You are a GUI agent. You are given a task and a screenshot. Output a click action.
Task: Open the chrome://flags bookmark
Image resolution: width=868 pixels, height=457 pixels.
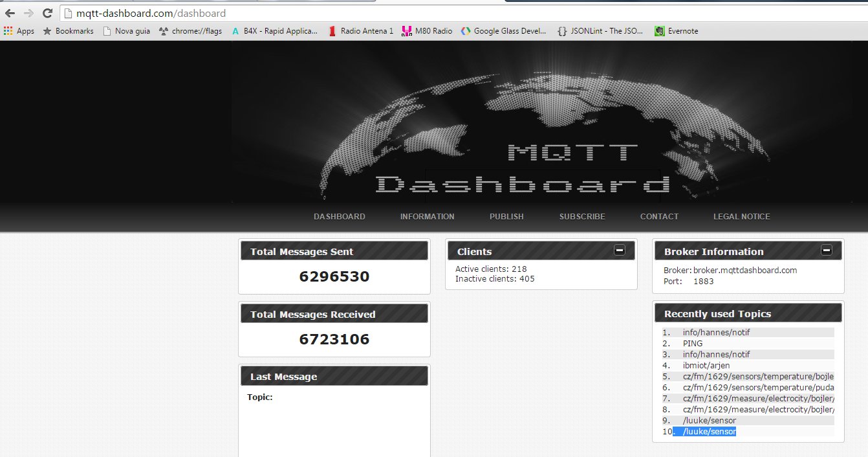190,30
